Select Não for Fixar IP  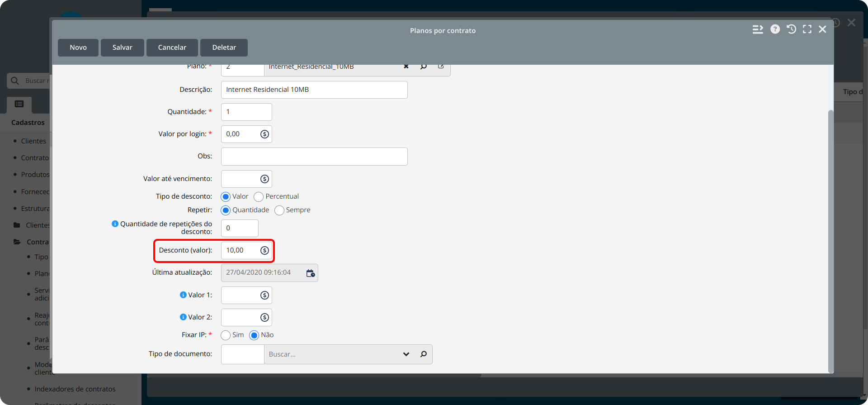(x=254, y=335)
